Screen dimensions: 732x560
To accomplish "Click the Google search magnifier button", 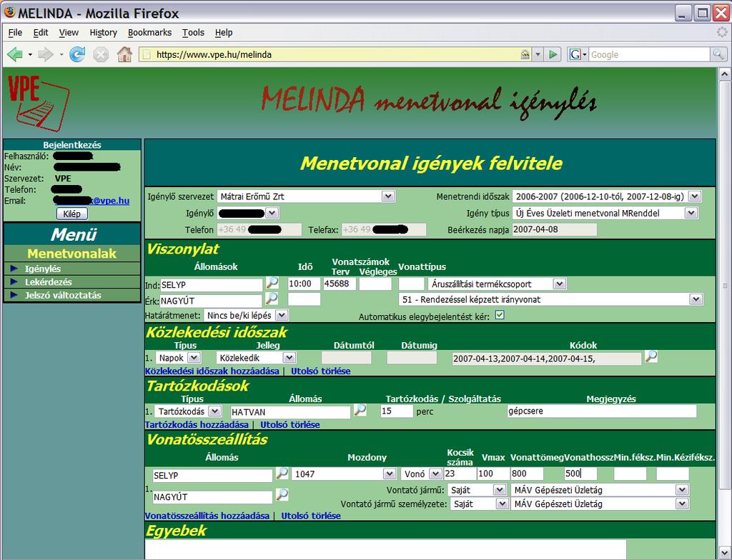I will (x=718, y=54).
